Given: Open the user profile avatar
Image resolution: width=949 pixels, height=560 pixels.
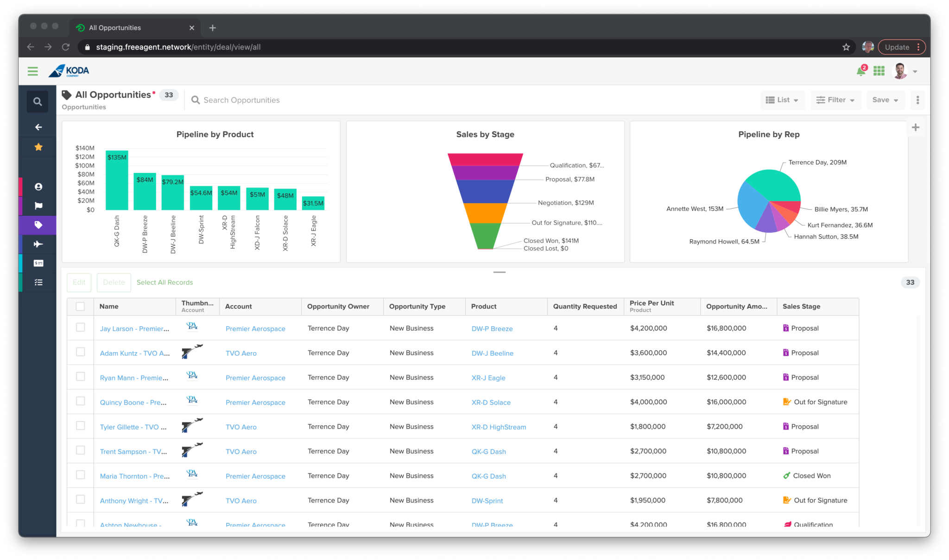Looking at the screenshot, I should 900,71.
